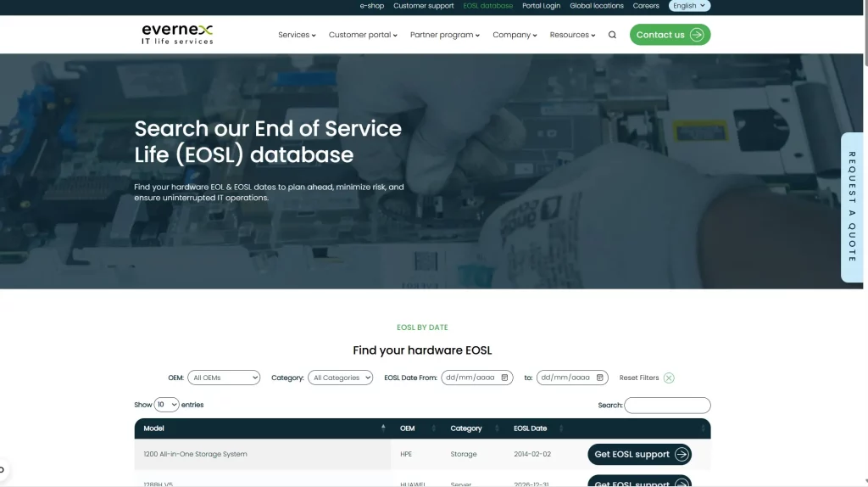Click Get EOSL support for 1200 All-in-One Storage
Image resolution: width=868 pixels, height=487 pixels.
point(639,454)
